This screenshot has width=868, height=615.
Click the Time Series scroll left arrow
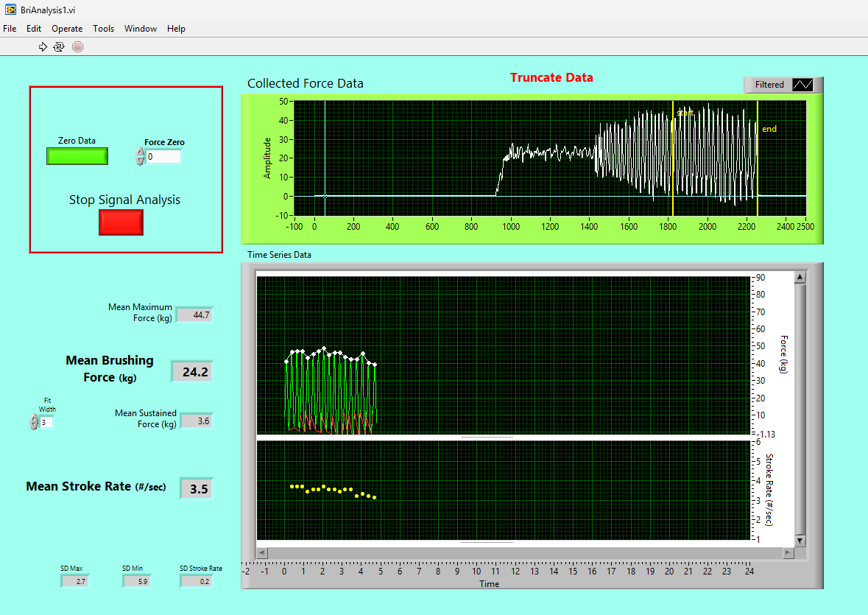click(263, 552)
